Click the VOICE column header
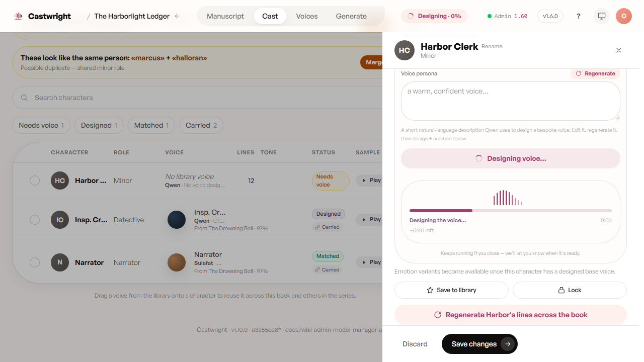 174,152
